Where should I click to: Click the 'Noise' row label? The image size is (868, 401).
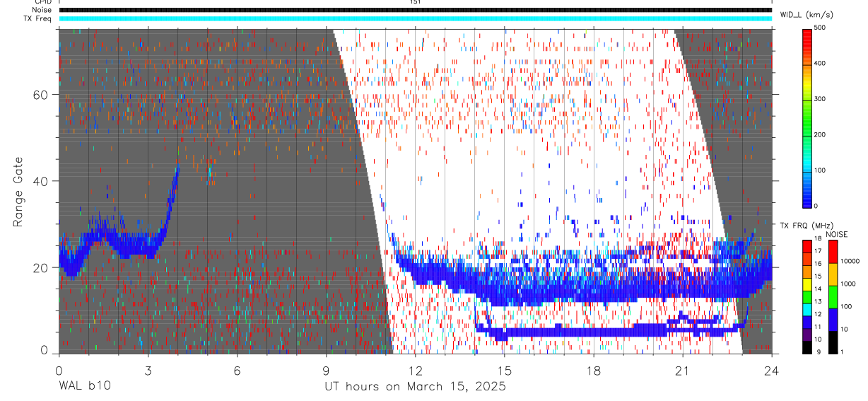tap(42, 10)
